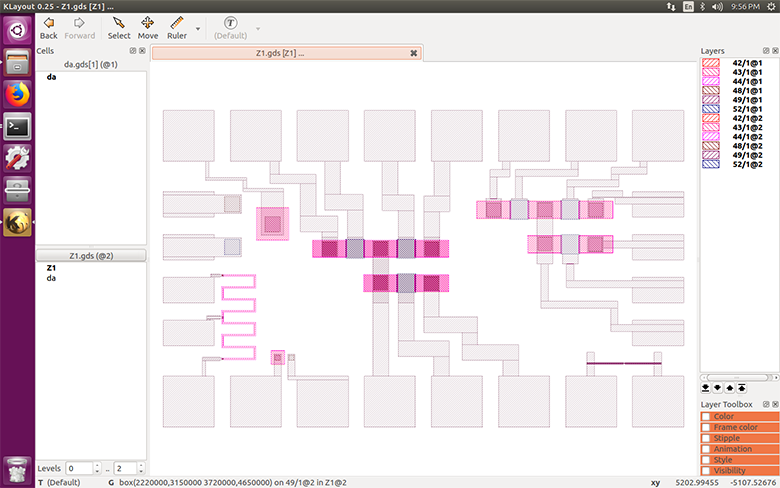This screenshot has width=780, height=488.
Task: Select the Z1.gds [Z1] layout tab
Action: click(x=287, y=53)
